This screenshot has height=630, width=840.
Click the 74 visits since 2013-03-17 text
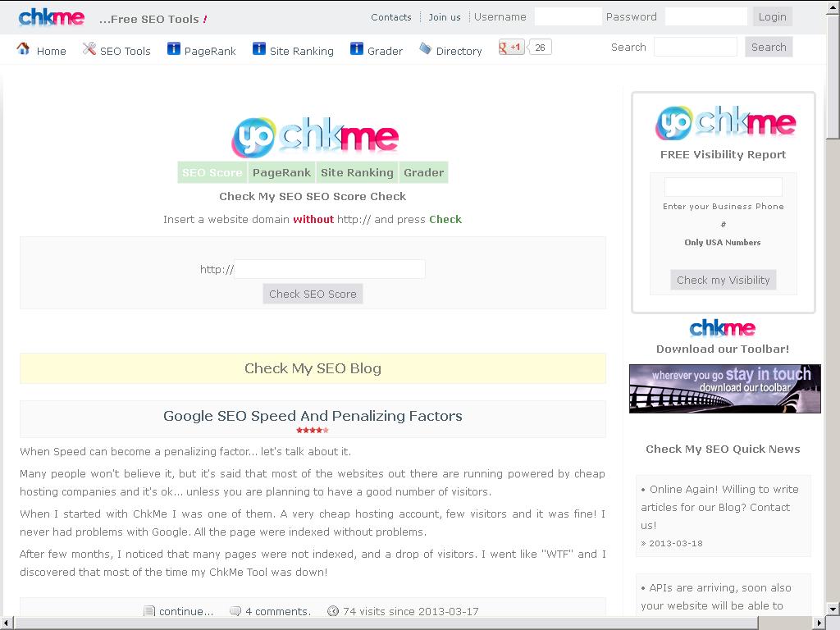pos(411,611)
